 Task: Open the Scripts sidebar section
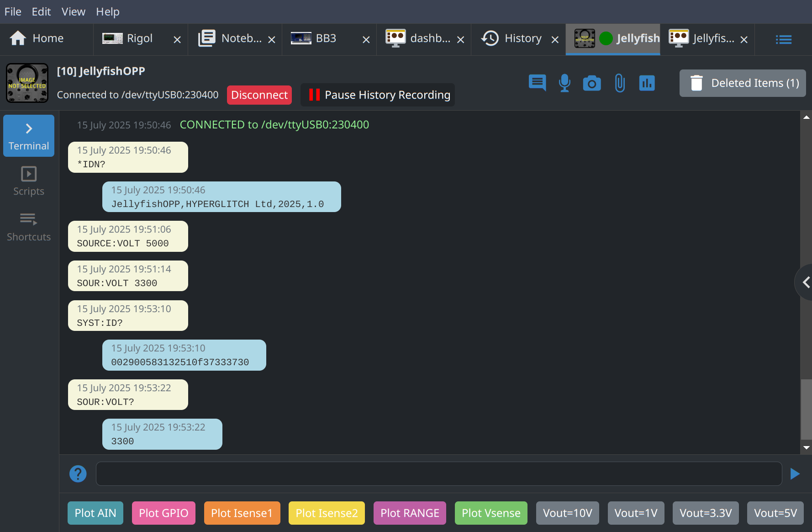[29, 181]
